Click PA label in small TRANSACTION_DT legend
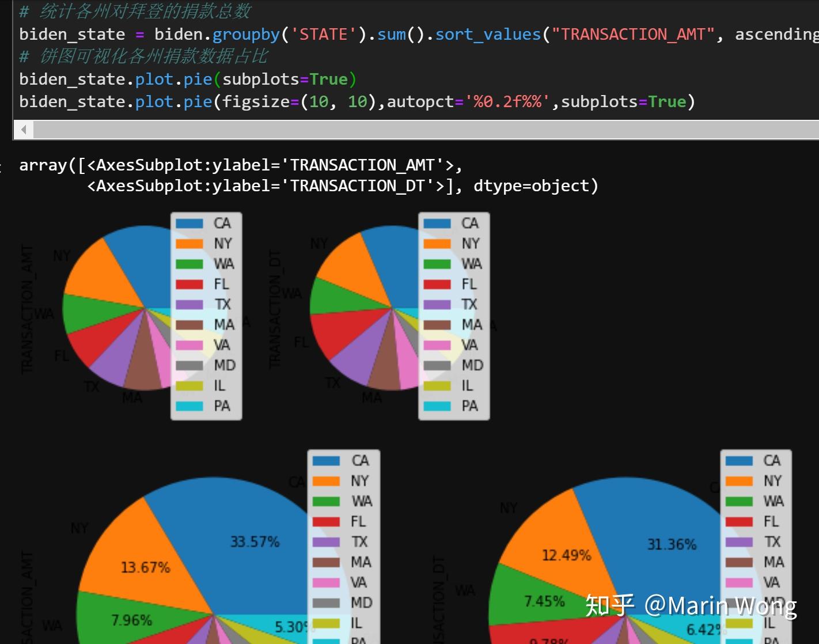The image size is (819, 644). tap(469, 406)
